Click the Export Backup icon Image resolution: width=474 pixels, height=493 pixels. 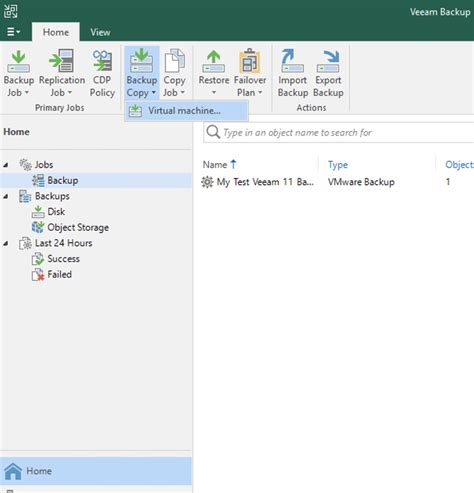328,61
